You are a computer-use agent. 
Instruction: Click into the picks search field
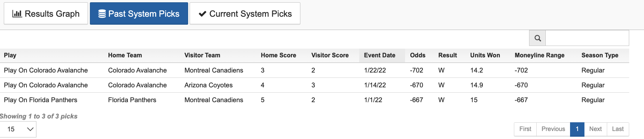tap(587, 38)
